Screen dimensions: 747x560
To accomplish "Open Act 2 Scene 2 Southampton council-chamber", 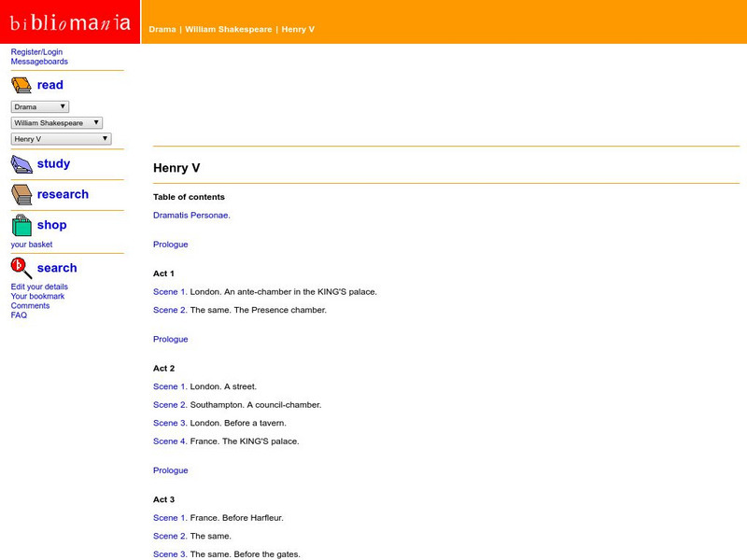I will click(170, 405).
